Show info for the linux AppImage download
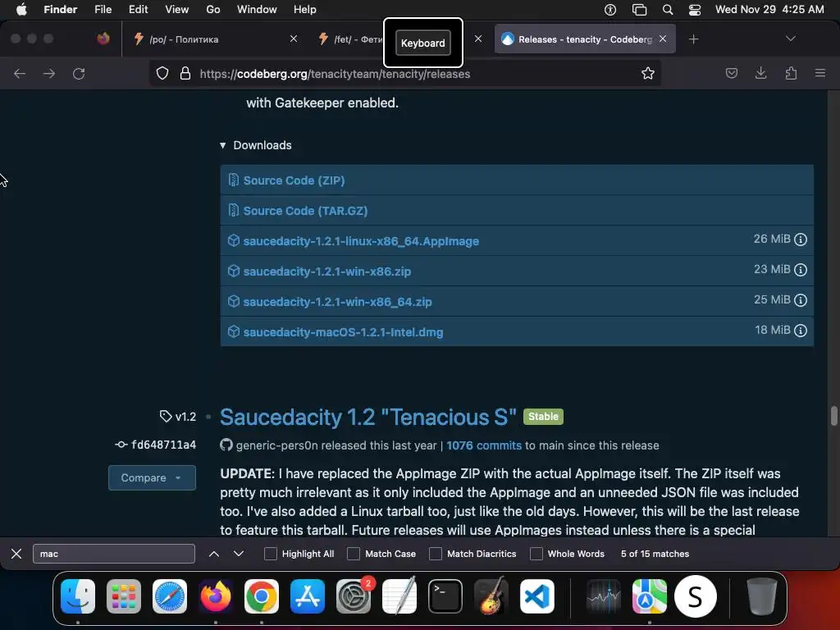This screenshot has height=630, width=840. pos(801,240)
